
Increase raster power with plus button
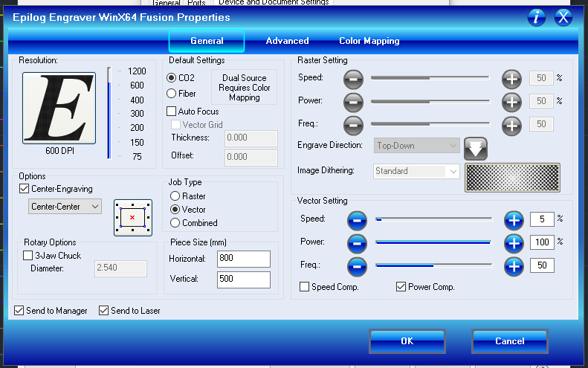click(x=512, y=102)
